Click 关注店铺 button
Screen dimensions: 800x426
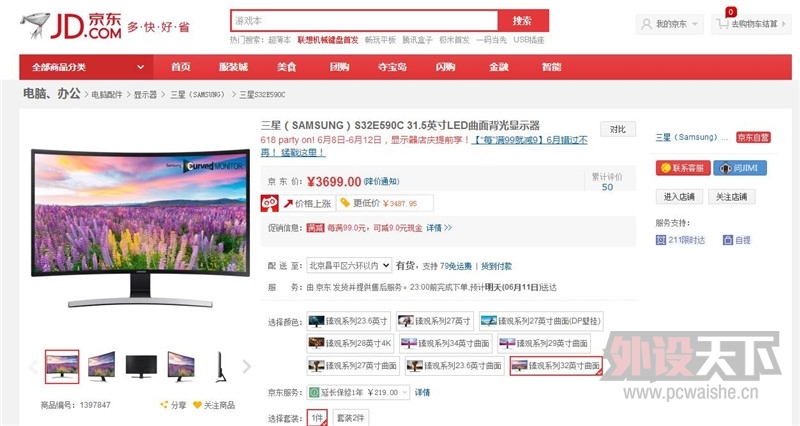(732, 196)
